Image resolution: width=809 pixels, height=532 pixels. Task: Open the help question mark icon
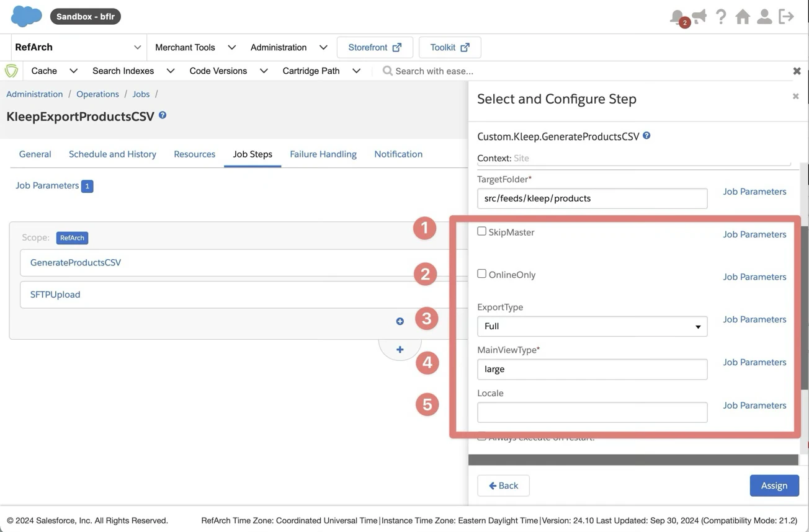[721, 17]
